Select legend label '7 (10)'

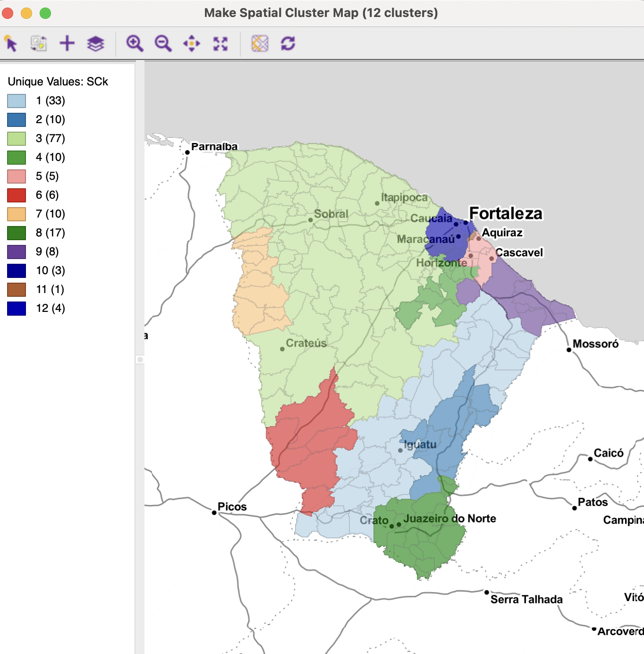click(x=51, y=214)
